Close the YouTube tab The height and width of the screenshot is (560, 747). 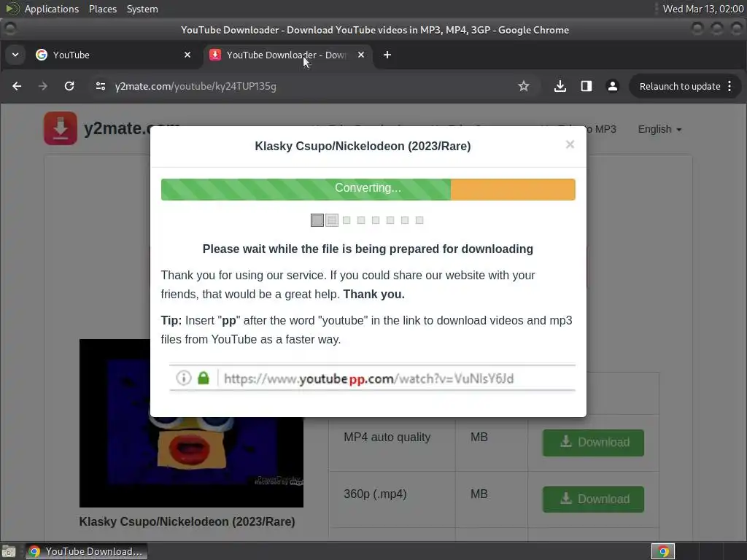point(187,55)
